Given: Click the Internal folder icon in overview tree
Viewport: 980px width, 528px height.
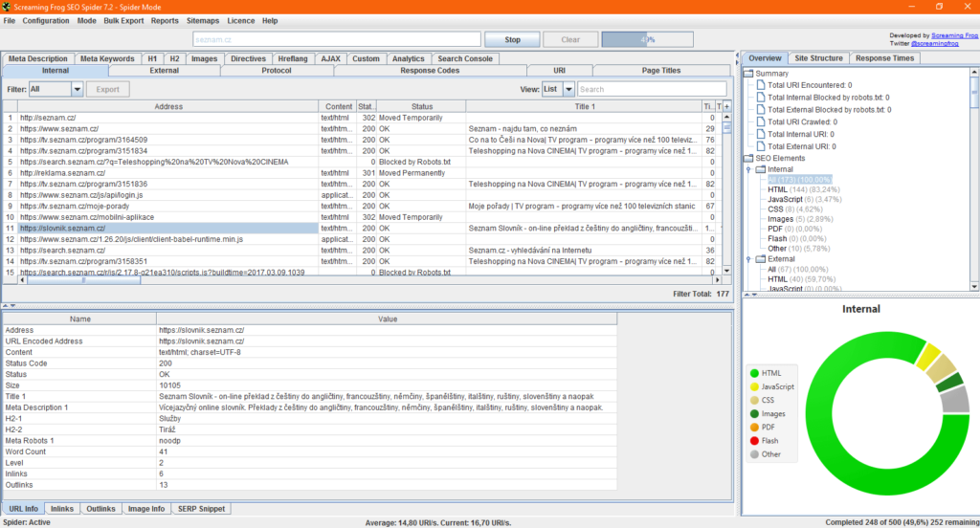Looking at the screenshot, I should (760, 169).
